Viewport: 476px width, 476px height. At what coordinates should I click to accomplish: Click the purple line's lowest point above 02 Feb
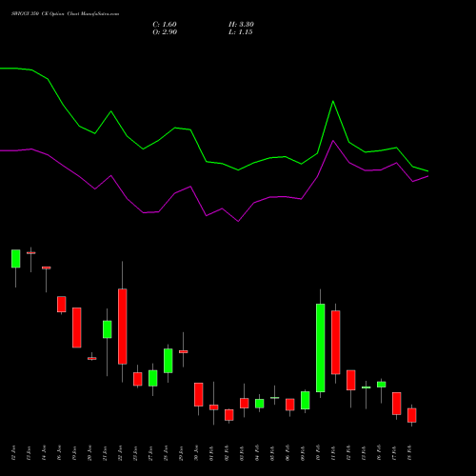(238, 221)
